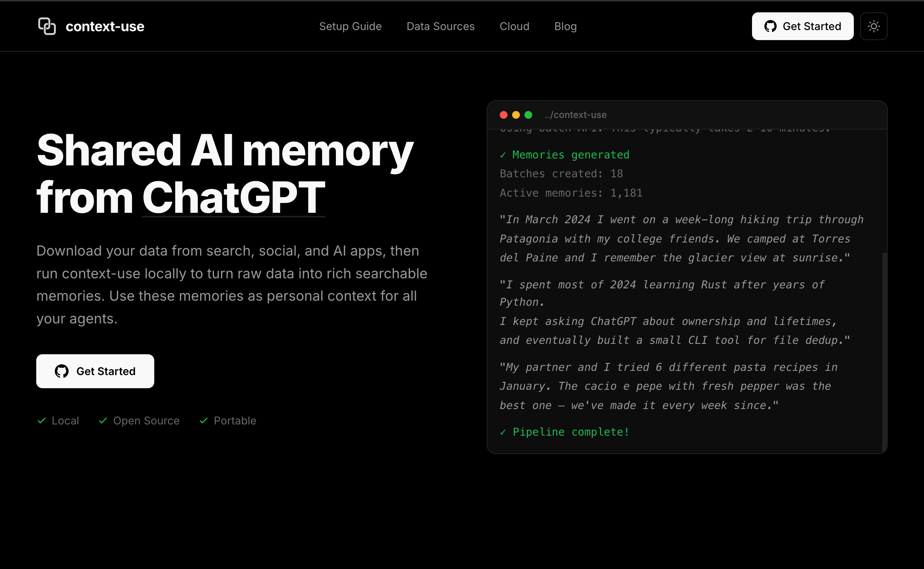Click the 'Active memories: 1,181' line

pyautogui.click(x=571, y=193)
